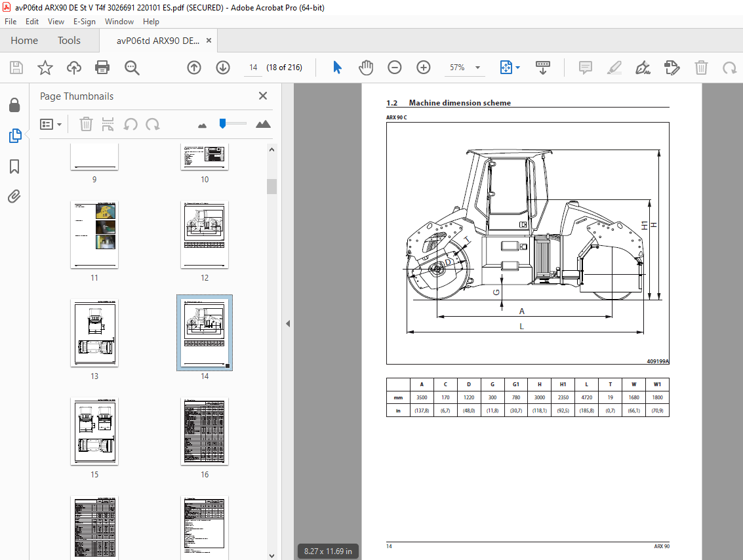Select page 10 thumbnail
Image resolution: width=743 pixels, height=560 pixels.
204,156
